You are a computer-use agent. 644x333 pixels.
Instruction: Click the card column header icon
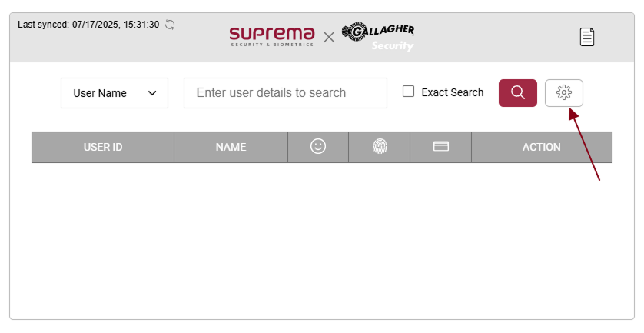click(440, 146)
